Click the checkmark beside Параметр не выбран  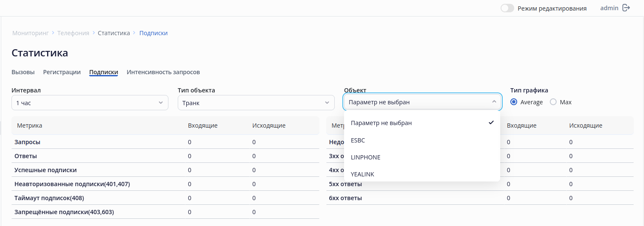(x=491, y=123)
